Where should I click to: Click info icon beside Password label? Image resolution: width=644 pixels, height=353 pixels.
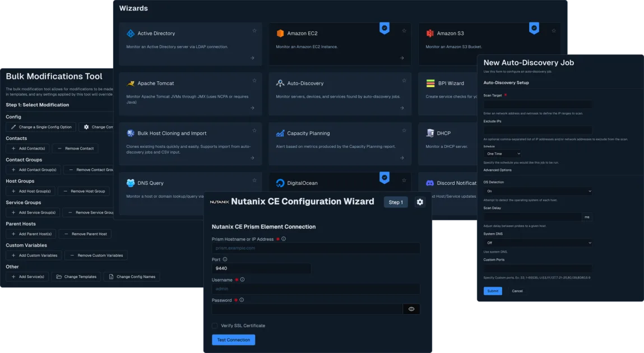coord(242,300)
